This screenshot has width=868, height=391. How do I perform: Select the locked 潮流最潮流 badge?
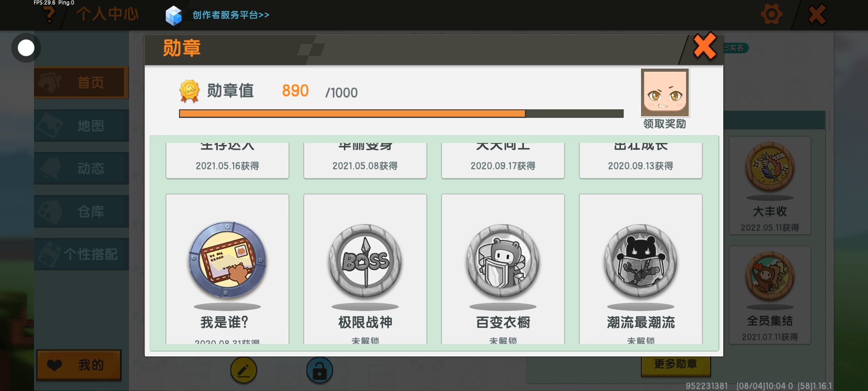(x=641, y=261)
